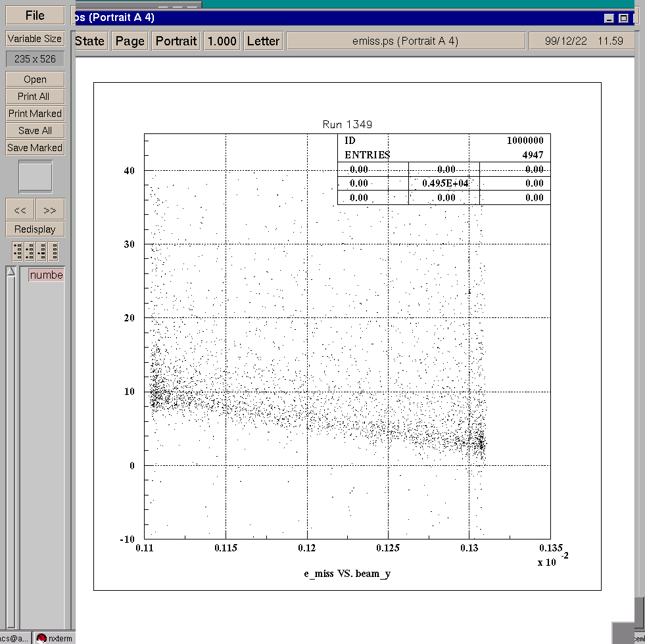Click the Print Marked button
The image size is (645, 644).
[36, 114]
